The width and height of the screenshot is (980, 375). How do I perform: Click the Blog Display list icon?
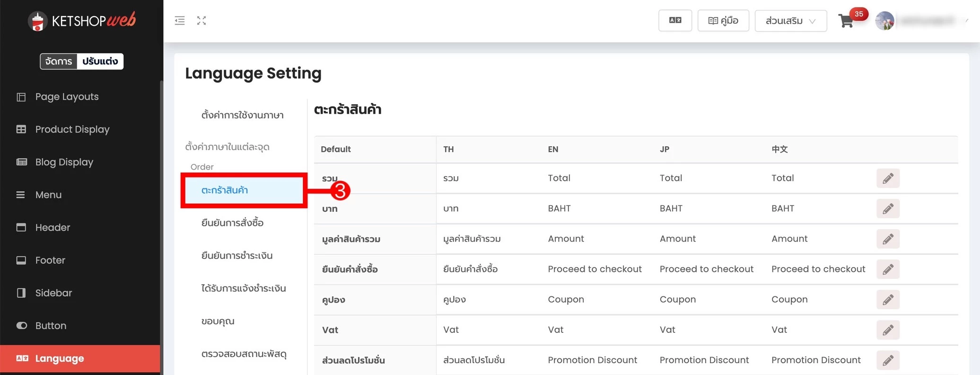[x=21, y=162]
